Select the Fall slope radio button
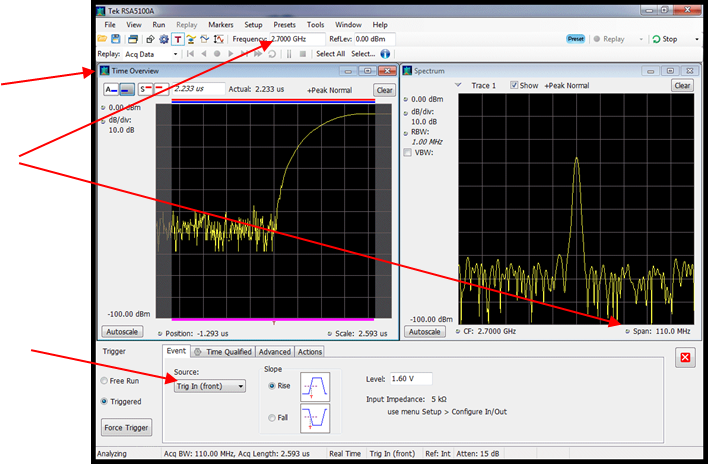 point(271,418)
